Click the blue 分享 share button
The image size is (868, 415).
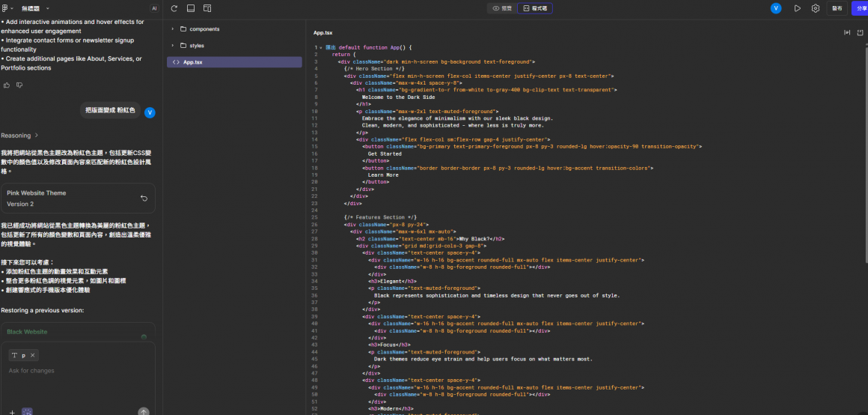861,8
